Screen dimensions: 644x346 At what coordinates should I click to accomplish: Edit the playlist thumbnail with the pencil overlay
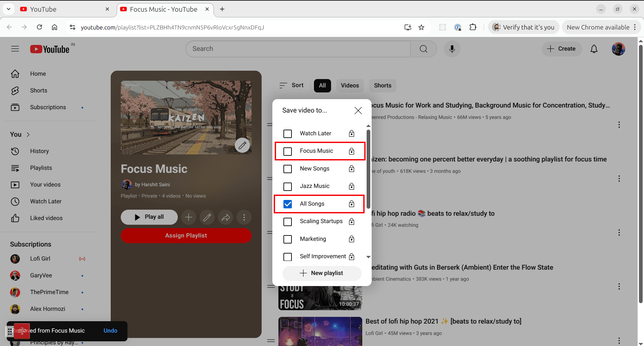click(242, 145)
